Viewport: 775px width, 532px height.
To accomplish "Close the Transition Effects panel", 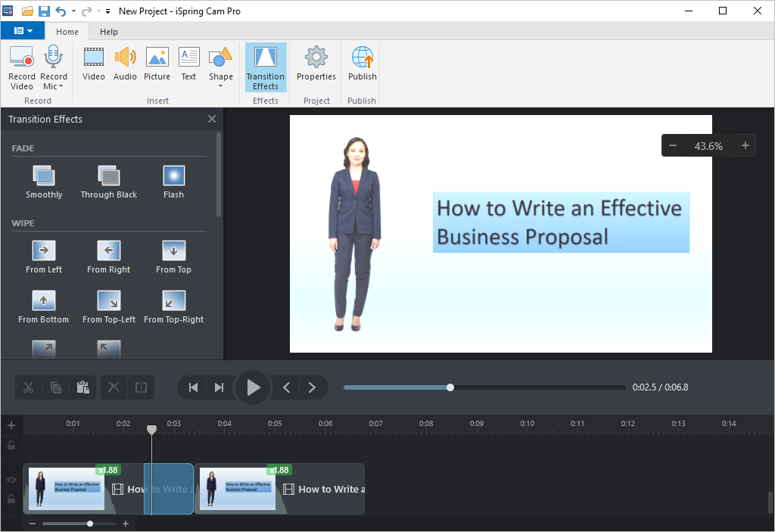I will tap(212, 119).
